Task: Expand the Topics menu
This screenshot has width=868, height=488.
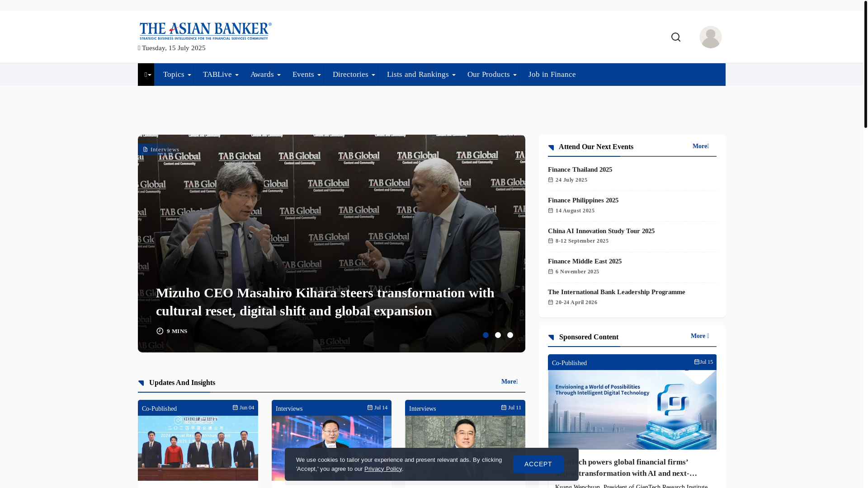Action: tap(176, 75)
